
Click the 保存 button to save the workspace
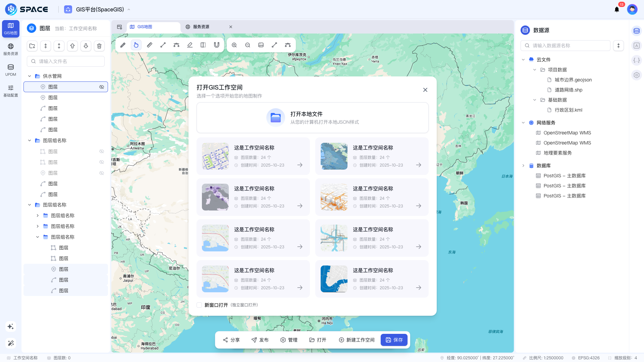(394, 340)
